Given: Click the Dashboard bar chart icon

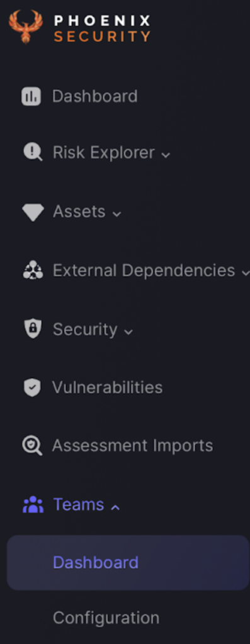Looking at the screenshot, I should coord(31,96).
